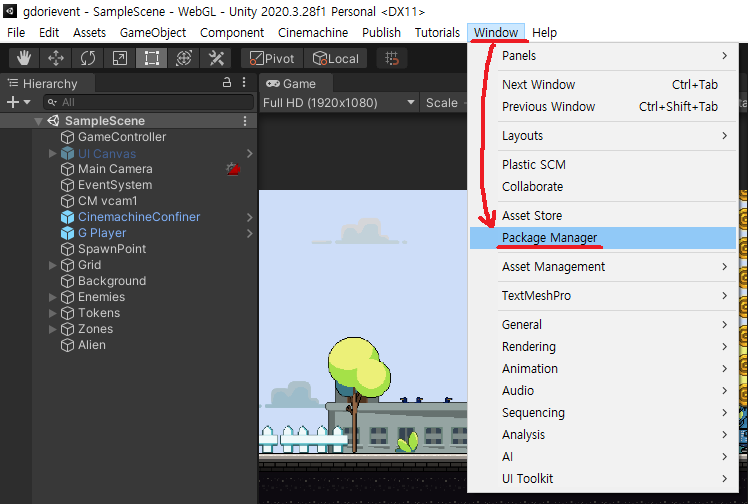Click the plus create object button
Viewport: 748px width, 504px height.
point(13,102)
